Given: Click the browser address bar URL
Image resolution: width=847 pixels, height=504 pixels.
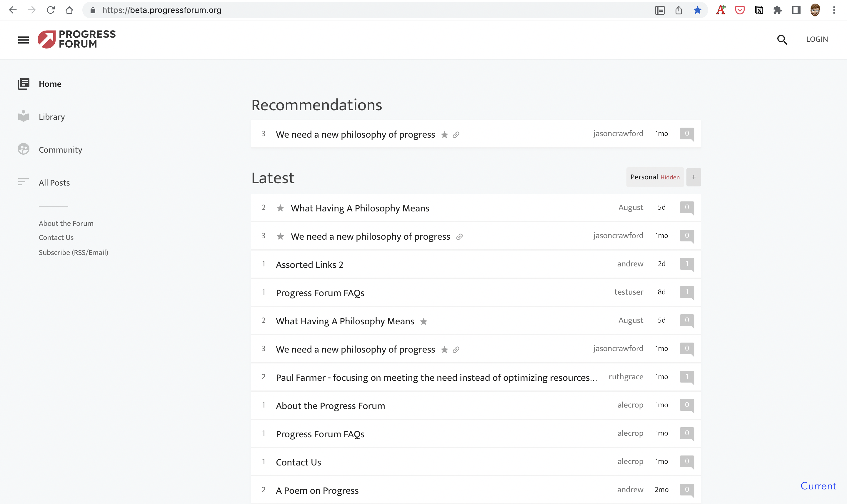Looking at the screenshot, I should coord(162,10).
